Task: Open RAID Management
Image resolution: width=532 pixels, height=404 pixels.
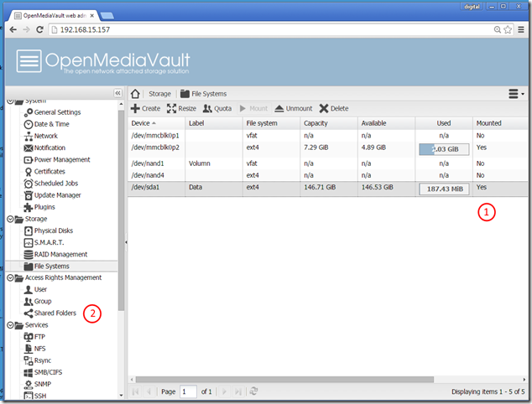Action: point(55,255)
